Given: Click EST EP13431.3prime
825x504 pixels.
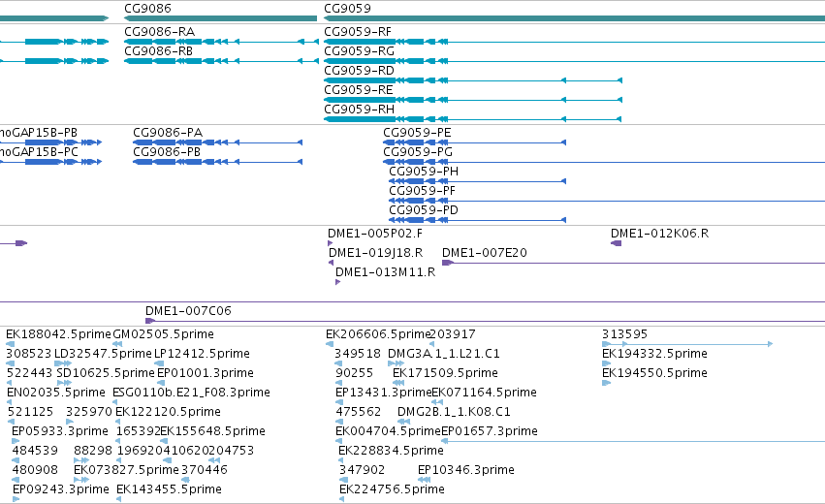Looking at the screenshot, I should pyautogui.click(x=383, y=393).
